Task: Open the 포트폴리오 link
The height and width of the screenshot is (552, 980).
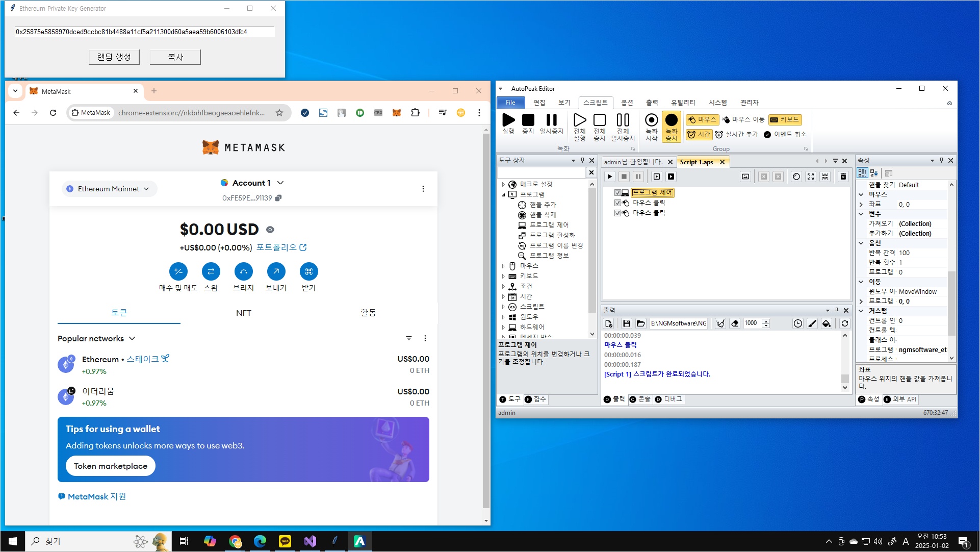Action: coord(281,247)
